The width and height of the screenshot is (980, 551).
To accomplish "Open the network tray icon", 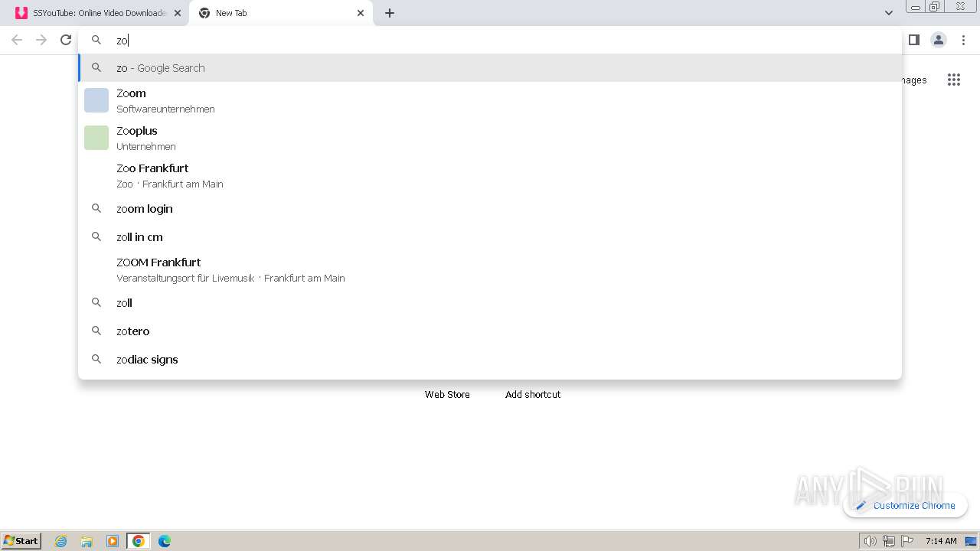I will (889, 541).
